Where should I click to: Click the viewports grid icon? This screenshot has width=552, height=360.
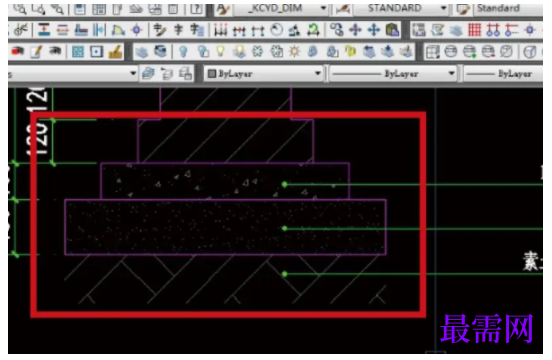click(432, 52)
